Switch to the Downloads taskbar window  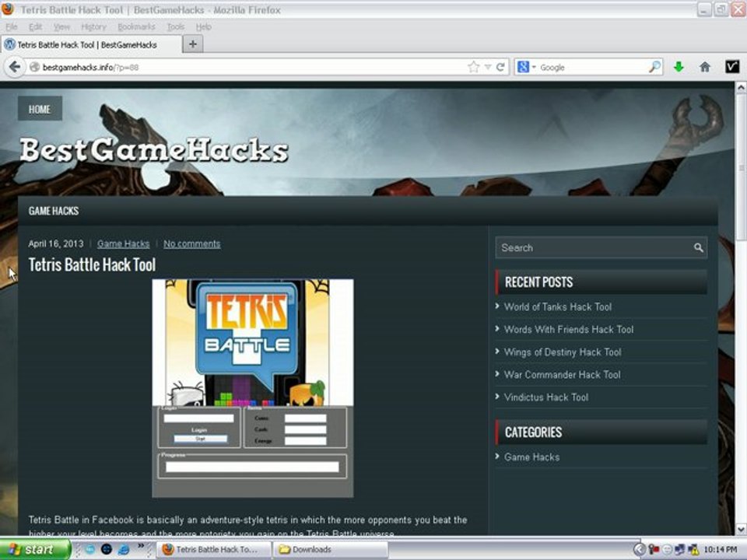pyautogui.click(x=330, y=550)
